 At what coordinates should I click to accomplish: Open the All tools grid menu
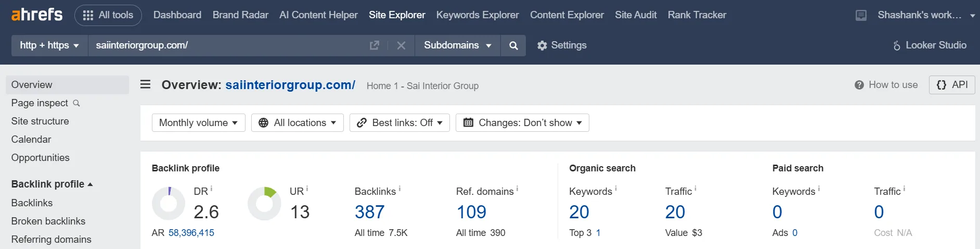(x=108, y=15)
